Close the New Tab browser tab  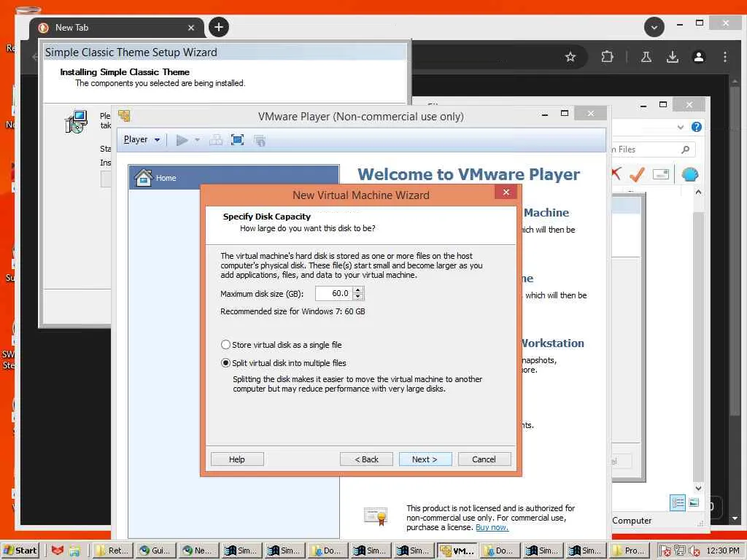(191, 28)
